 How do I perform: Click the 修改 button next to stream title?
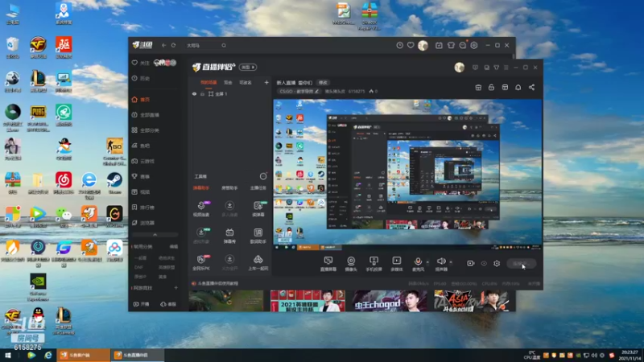[x=324, y=83]
